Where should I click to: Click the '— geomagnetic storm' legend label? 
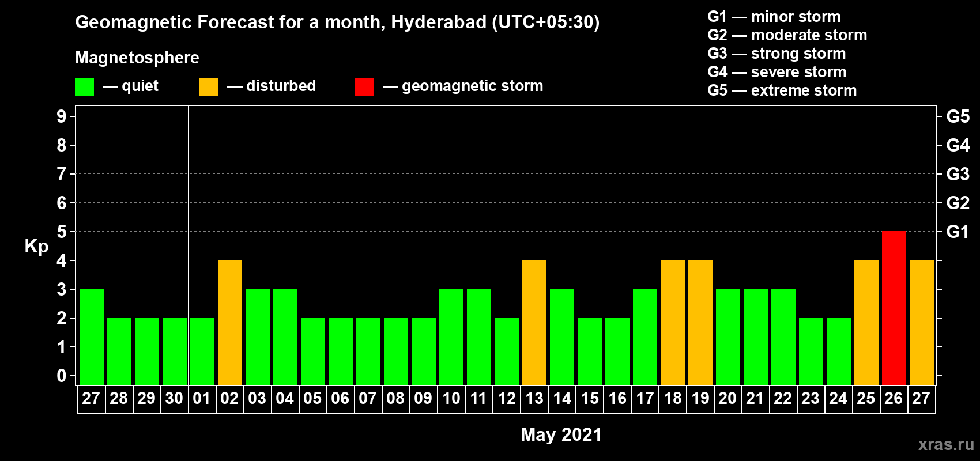pyautogui.click(x=463, y=86)
